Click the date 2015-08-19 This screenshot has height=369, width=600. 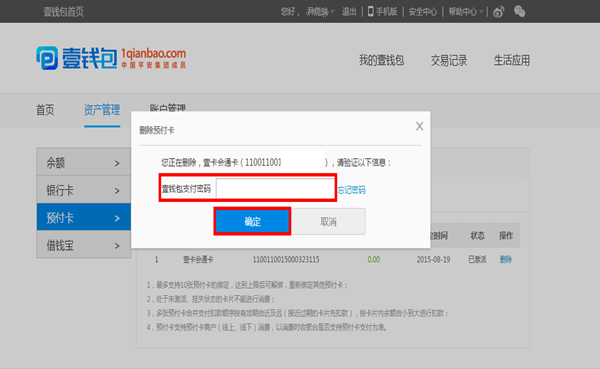coord(433,260)
